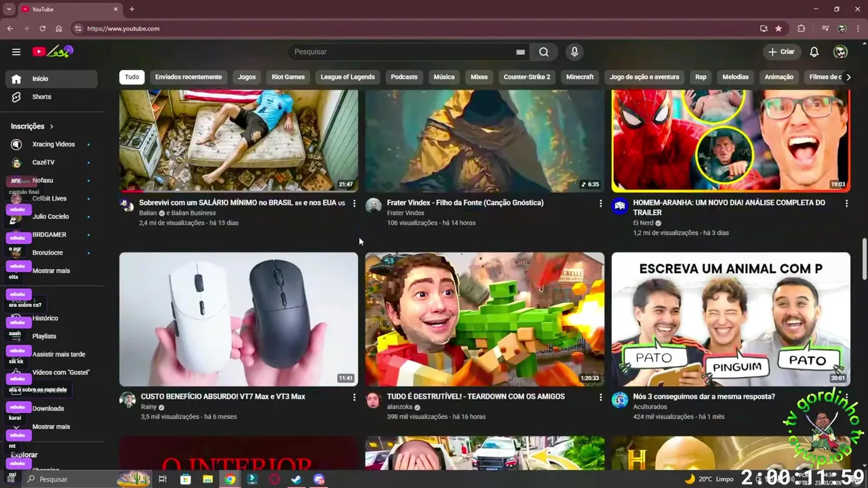The image size is (868, 488).
Task: Select the Mixes chip
Action: click(x=479, y=77)
